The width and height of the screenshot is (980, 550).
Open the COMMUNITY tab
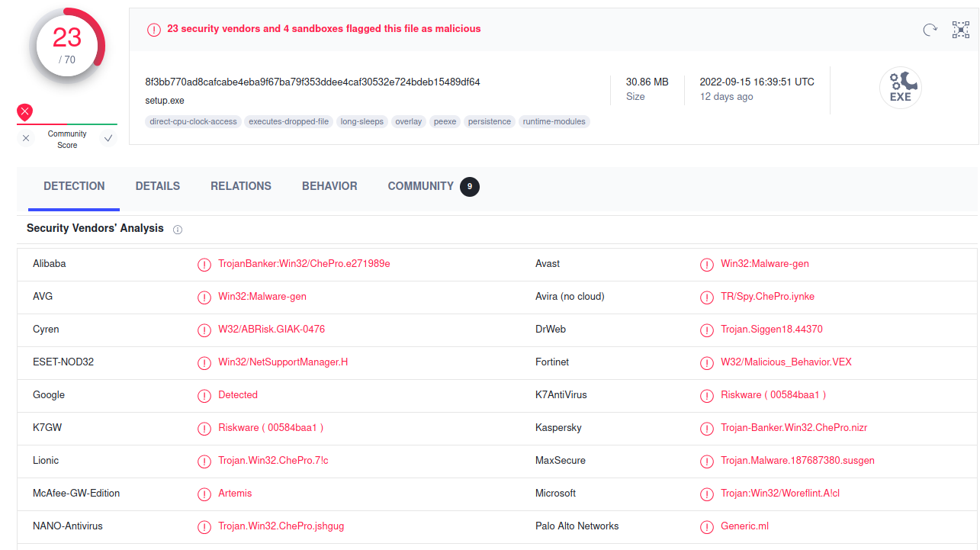click(420, 186)
